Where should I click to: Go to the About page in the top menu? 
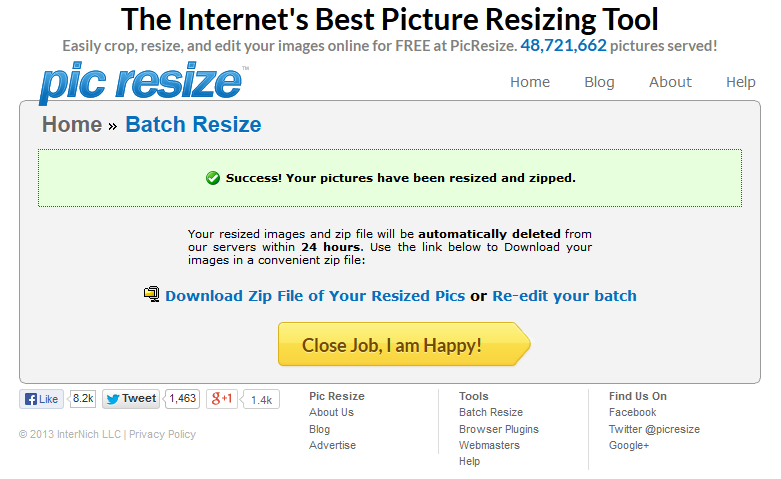tap(670, 82)
